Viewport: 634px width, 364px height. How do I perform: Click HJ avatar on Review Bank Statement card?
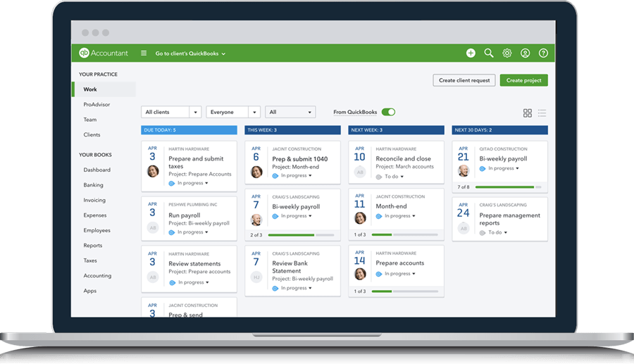(256, 277)
